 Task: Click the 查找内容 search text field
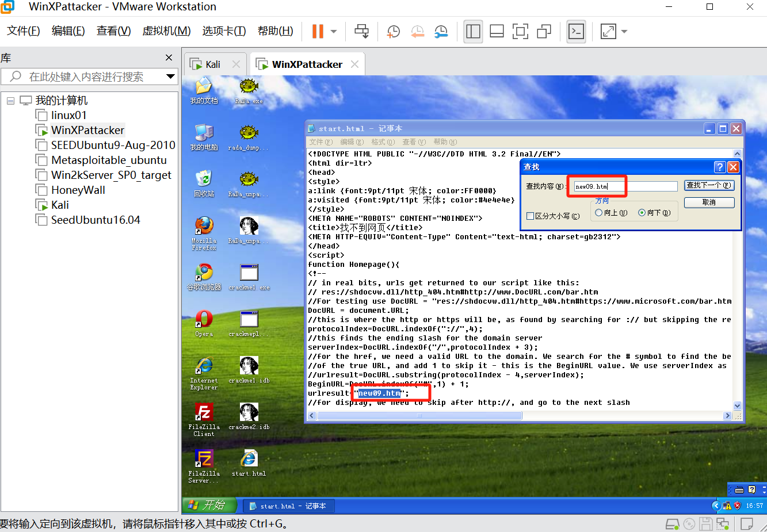coord(625,186)
